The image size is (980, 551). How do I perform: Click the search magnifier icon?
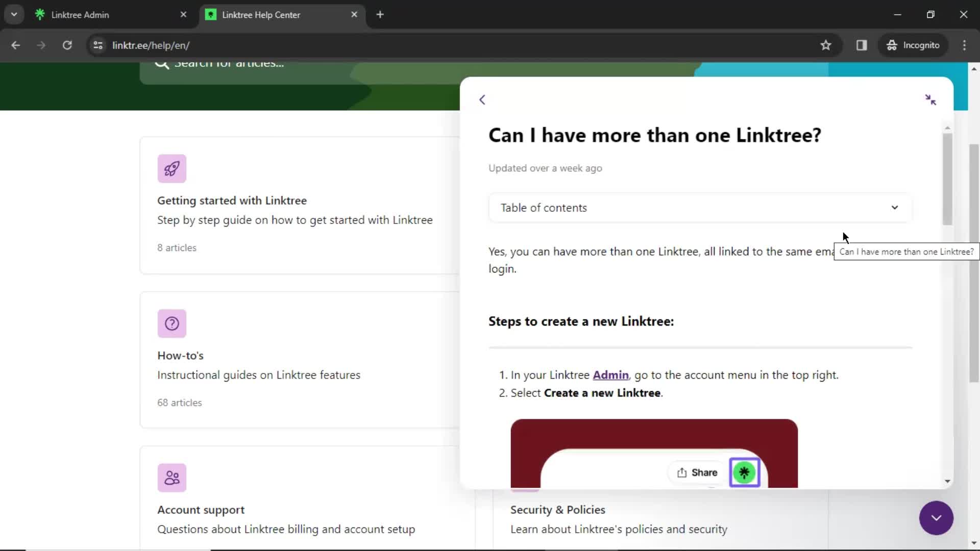click(x=161, y=64)
